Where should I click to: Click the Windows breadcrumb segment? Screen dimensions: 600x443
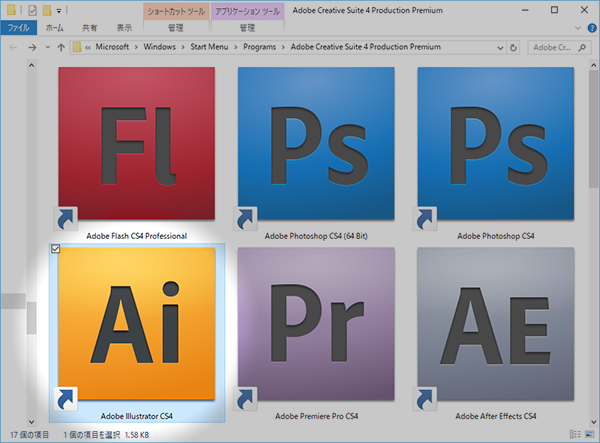click(x=160, y=47)
